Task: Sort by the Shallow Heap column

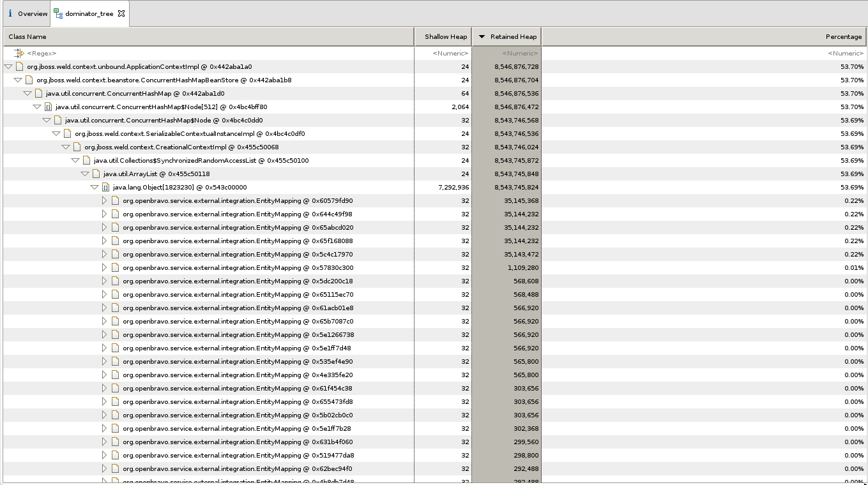Action: (x=445, y=37)
